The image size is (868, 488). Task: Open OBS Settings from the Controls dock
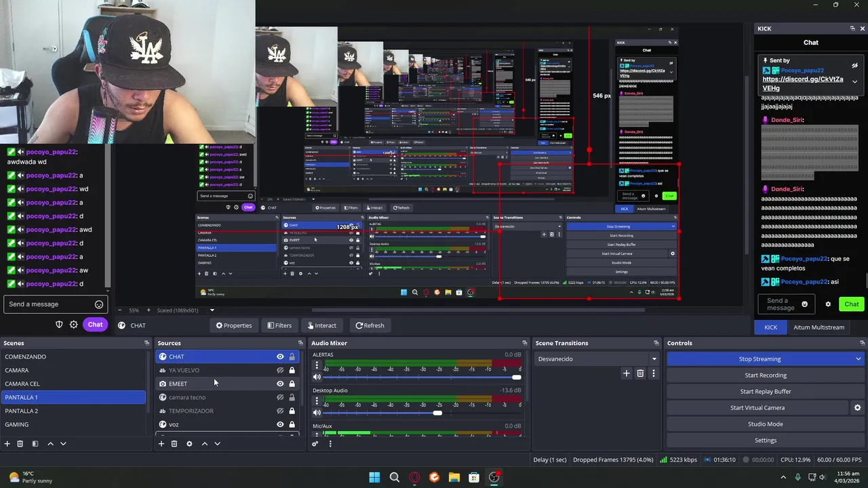(x=766, y=441)
